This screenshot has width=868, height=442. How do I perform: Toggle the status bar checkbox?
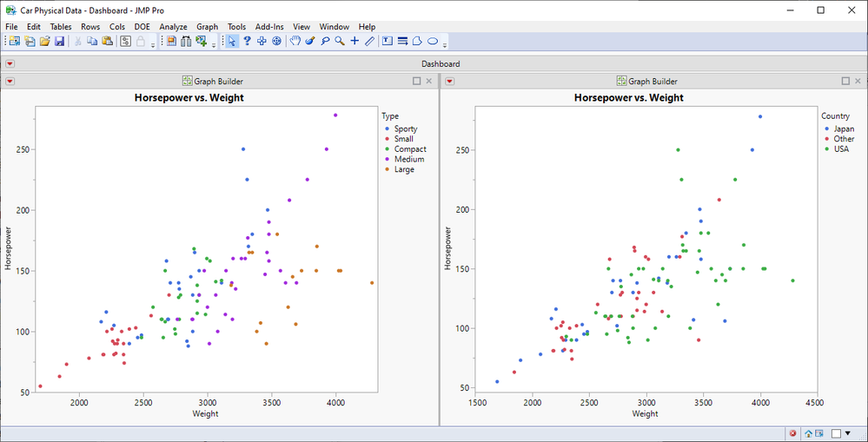[836, 433]
